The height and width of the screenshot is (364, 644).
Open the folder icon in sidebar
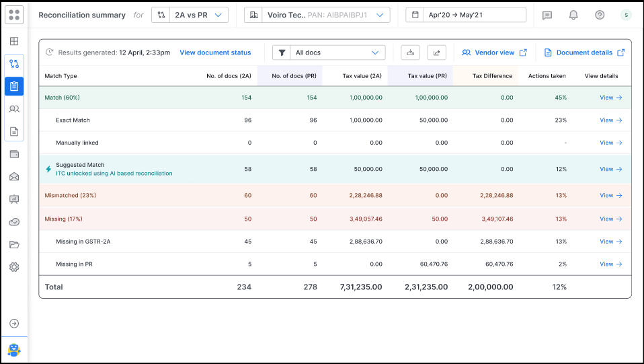pos(14,245)
